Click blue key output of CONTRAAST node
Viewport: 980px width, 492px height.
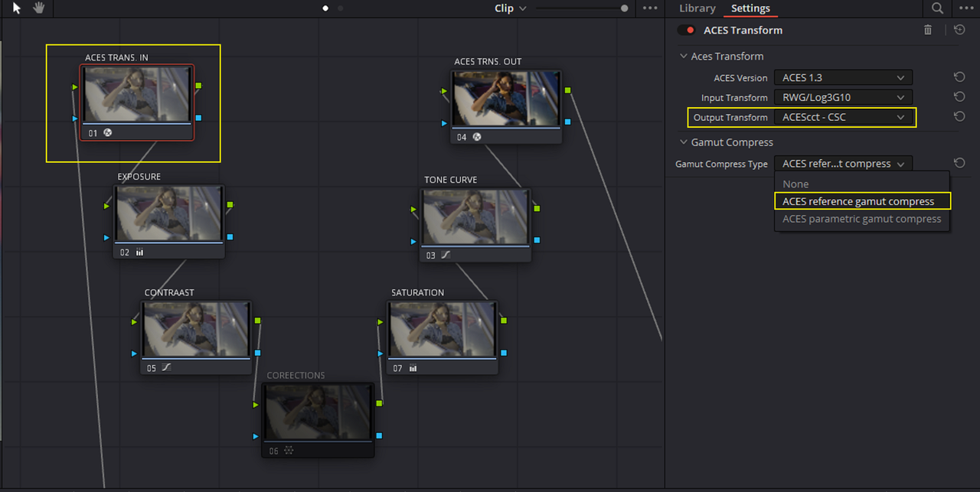click(257, 353)
